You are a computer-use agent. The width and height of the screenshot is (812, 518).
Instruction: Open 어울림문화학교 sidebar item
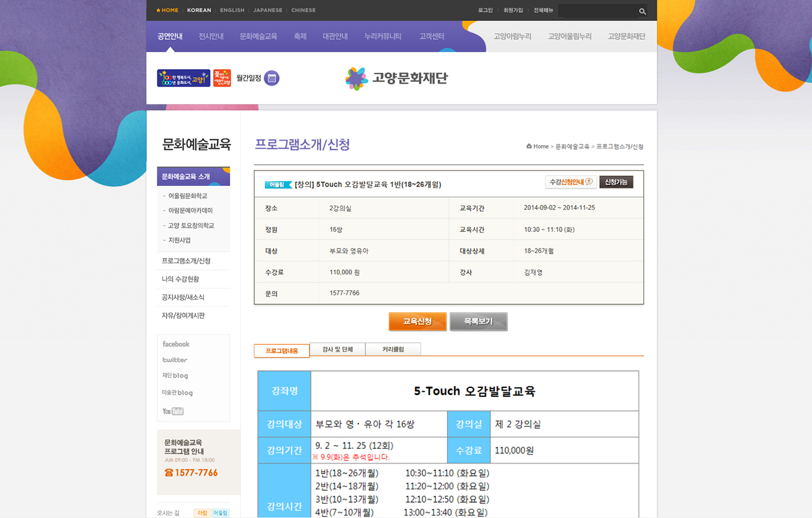click(x=188, y=196)
